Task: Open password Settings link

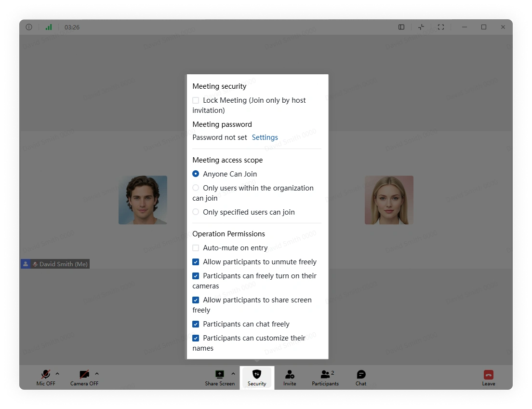Action: pos(265,137)
